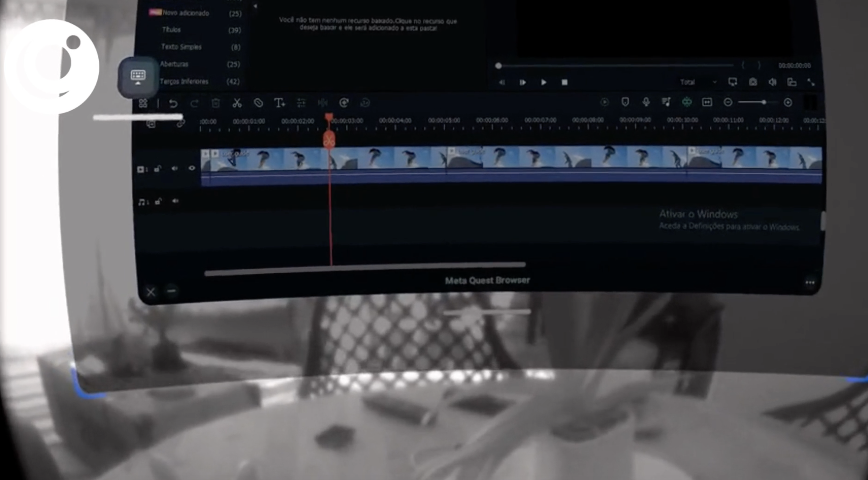868x480 pixels.
Task: Mute the audio track speaker
Action: point(175,201)
